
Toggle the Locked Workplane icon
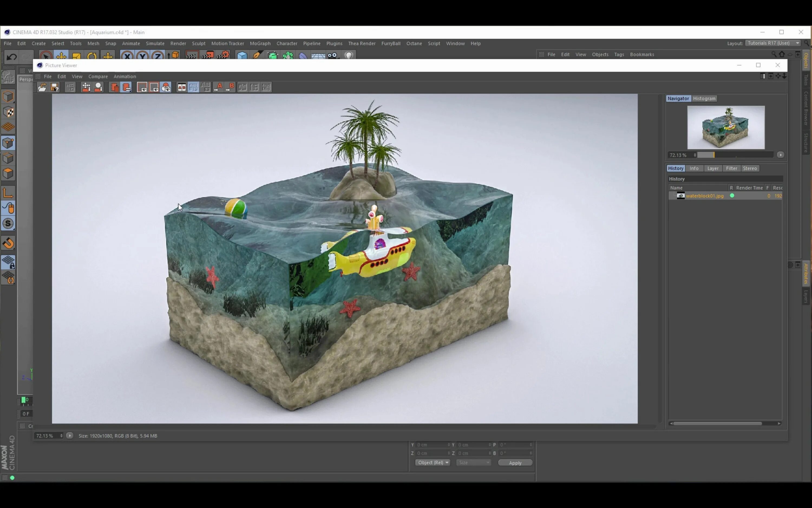[x=8, y=263]
